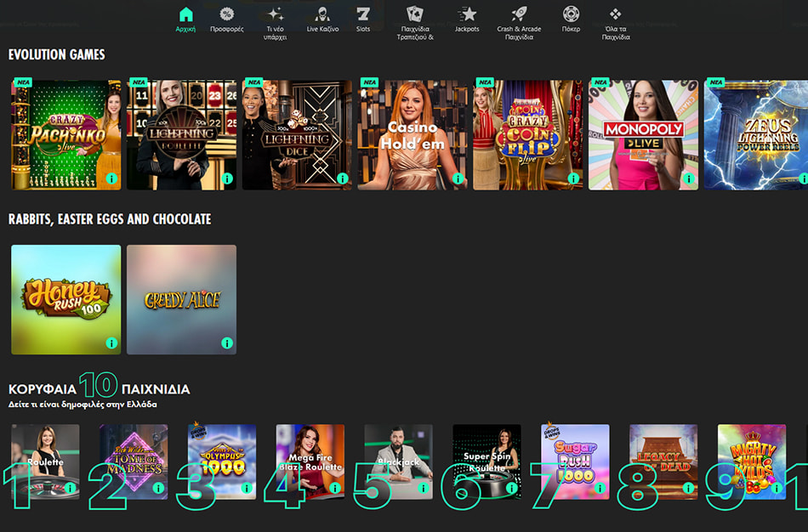Open the Blackjack game

(398, 461)
